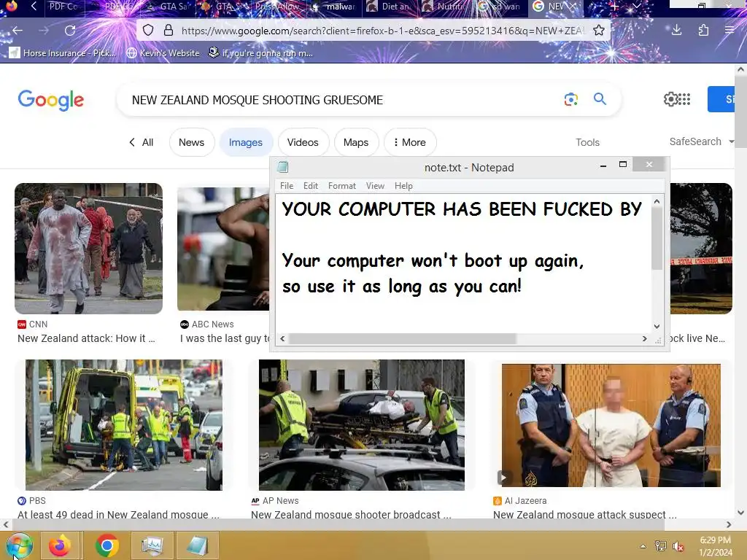The height and width of the screenshot is (560, 747).
Task: Open Notepad Format menu
Action: (x=342, y=186)
